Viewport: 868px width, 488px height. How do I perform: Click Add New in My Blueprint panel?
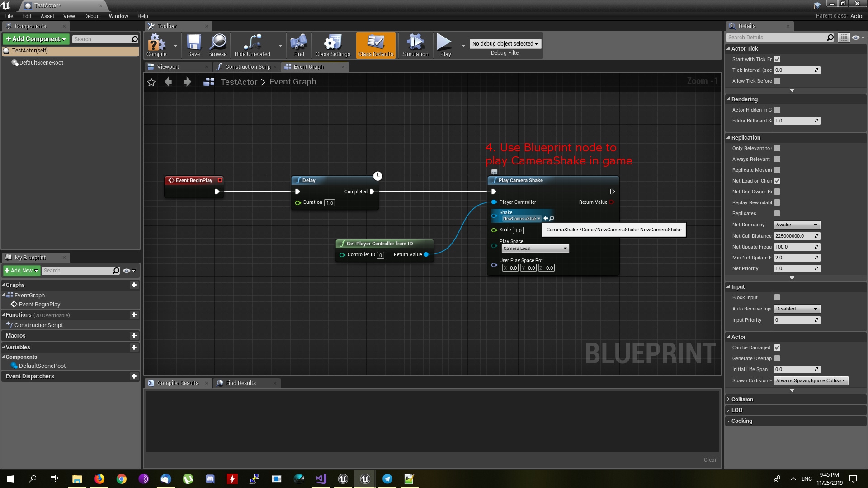coord(21,270)
